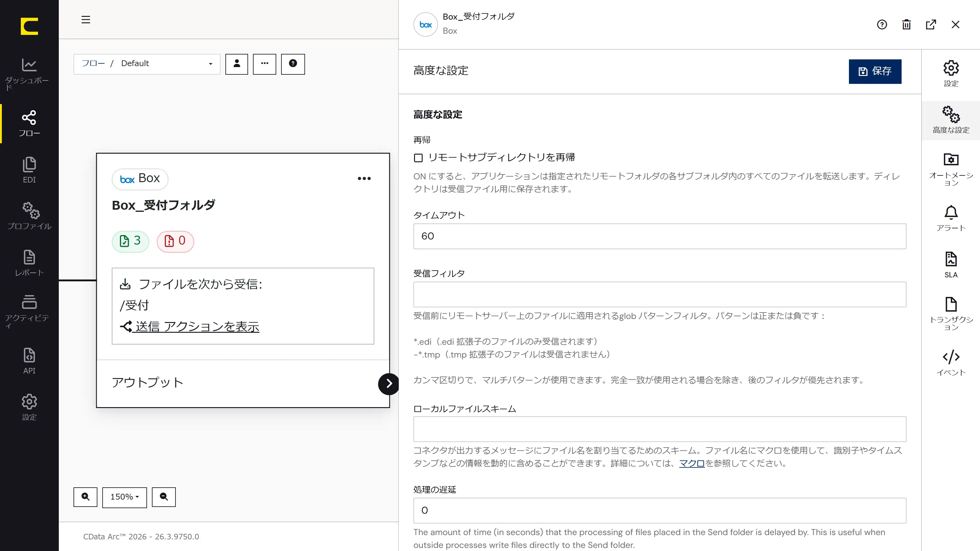The width and height of the screenshot is (980, 551).
Task: Switch to the 設定 tab in panel
Action: (x=951, y=73)
